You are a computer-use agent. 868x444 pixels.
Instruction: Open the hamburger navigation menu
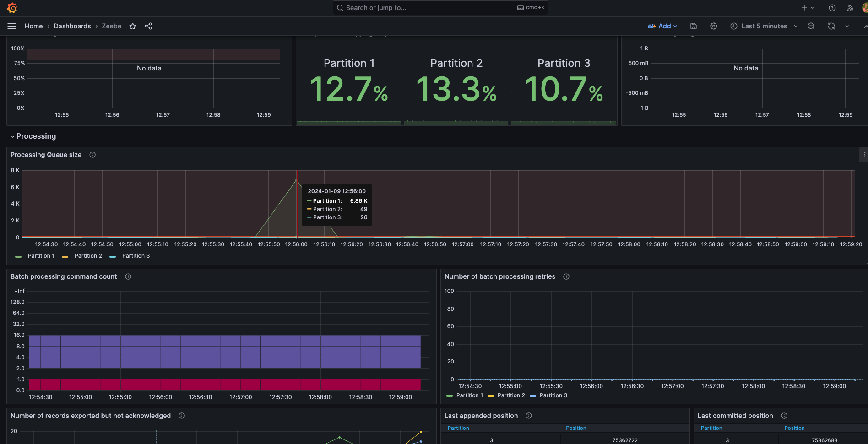click(x=12, y=26)
